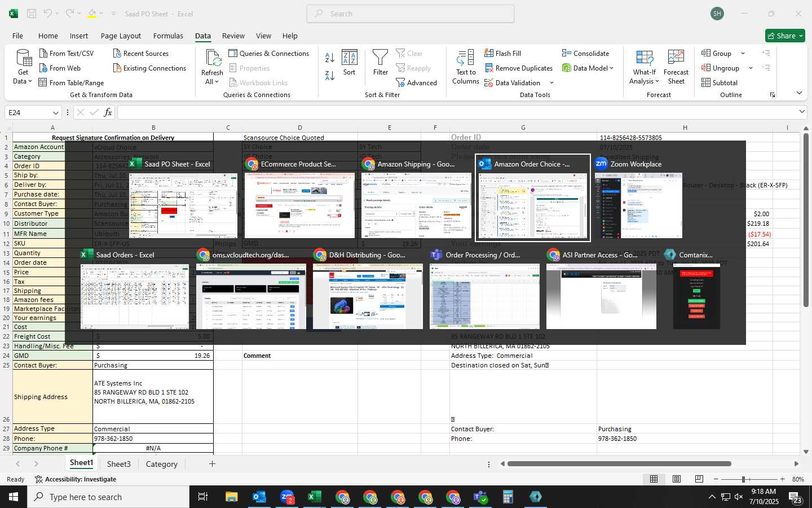Expand the Data Validation dropdown arrow
This screenshot has height=508, width=812.
(551, 82)
